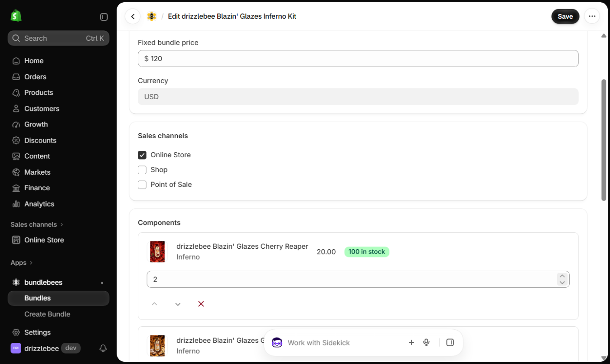Expand the Sales channels sidebar section
This screenshot has width=610, height=364.
click(37, 224)
